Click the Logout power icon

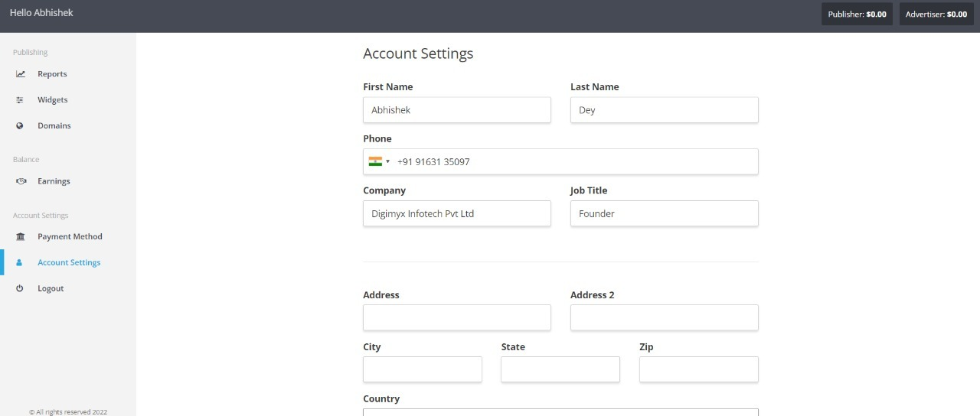(x=20, y=288)
